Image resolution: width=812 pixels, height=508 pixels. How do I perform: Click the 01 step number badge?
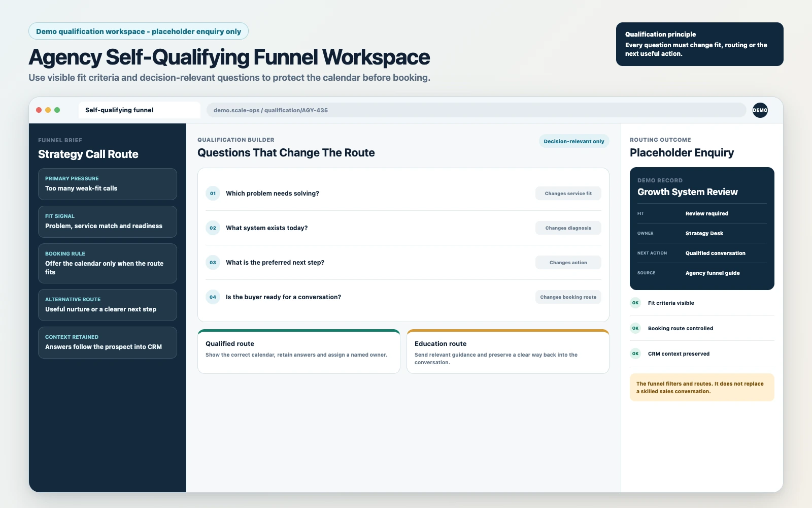(x=213, y=194)
